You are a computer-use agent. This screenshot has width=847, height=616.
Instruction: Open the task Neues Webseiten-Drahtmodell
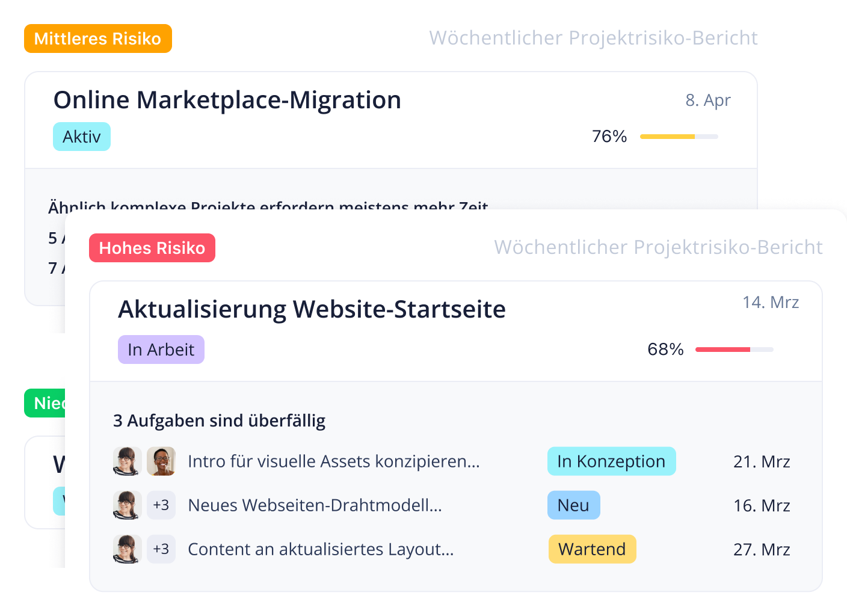(x=315, y=505)
